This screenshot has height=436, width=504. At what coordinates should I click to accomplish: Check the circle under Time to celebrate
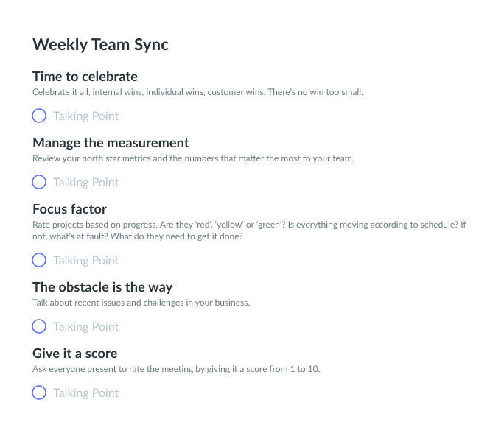[39, 116]
